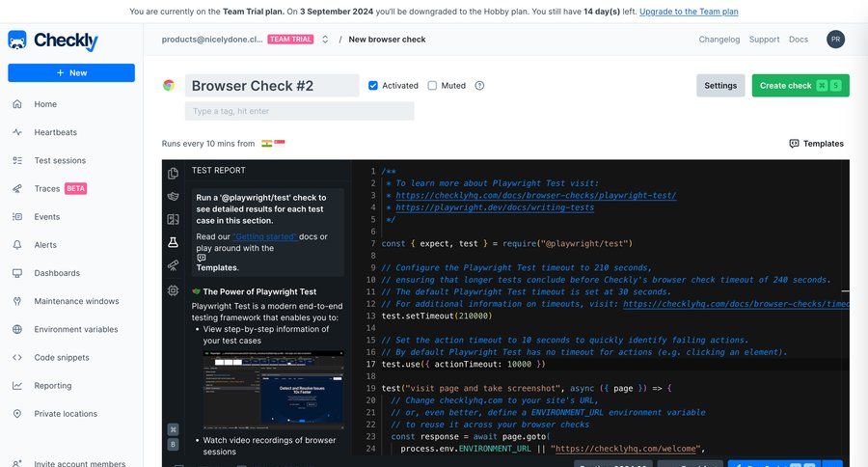Open the PR user avatar menu
Screen dimensions: 868x467
[835, 40]
